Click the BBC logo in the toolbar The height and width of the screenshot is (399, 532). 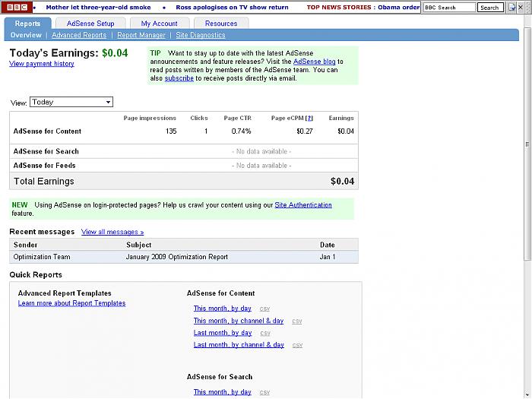tap(17, 7)
